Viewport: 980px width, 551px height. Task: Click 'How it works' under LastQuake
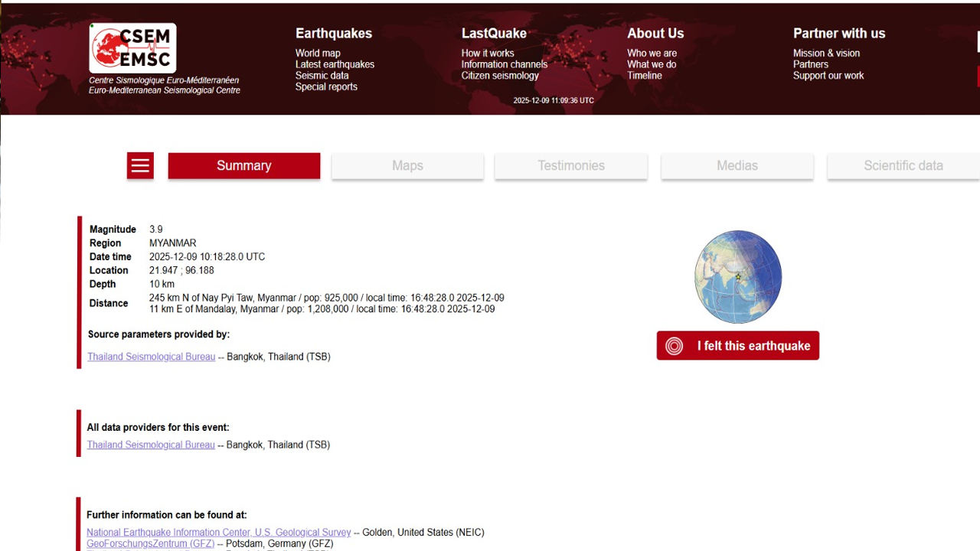(488, 54)
